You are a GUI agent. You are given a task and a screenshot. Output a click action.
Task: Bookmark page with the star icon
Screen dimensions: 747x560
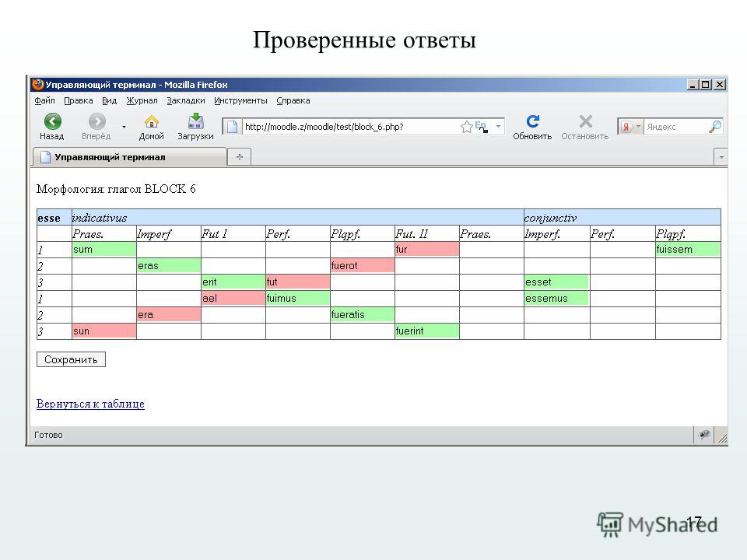coord(466,127)
